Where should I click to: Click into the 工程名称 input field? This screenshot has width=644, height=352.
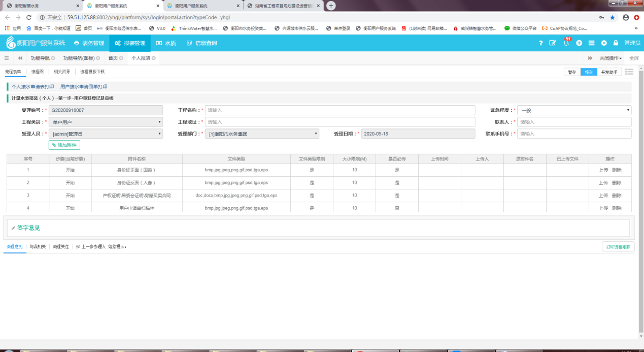340,110
